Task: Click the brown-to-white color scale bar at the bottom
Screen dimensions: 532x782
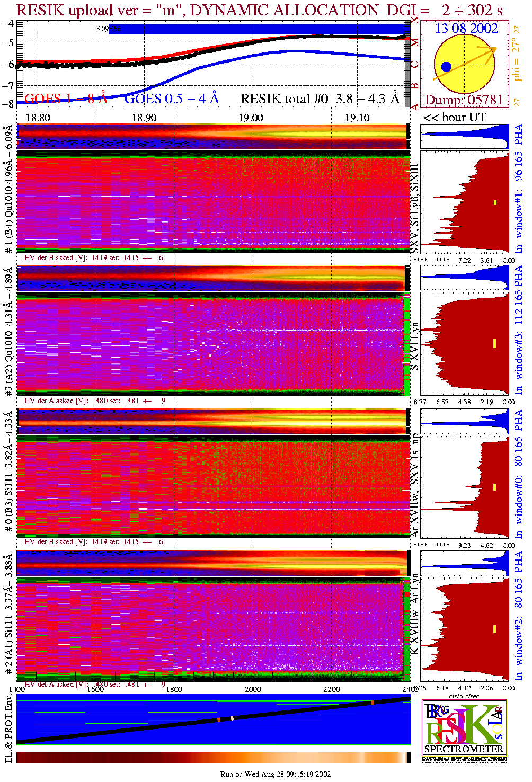Action: pyautogui.click(x=212, y=758)
